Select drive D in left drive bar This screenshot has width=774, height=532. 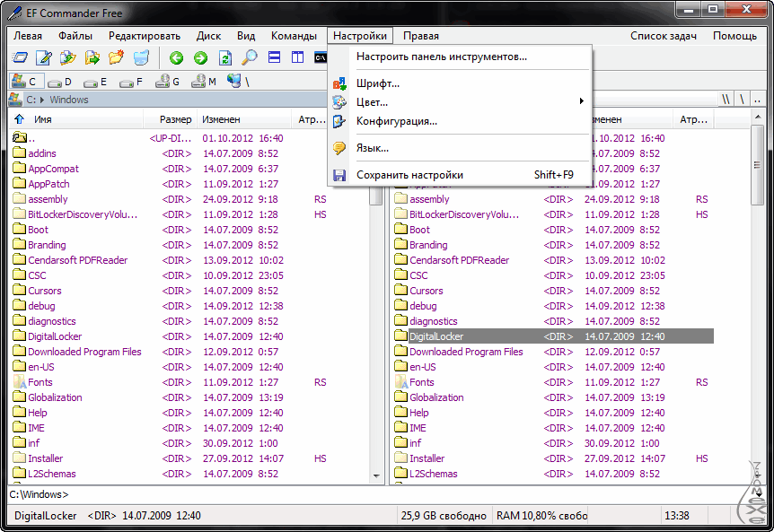(x=59, y=82)
